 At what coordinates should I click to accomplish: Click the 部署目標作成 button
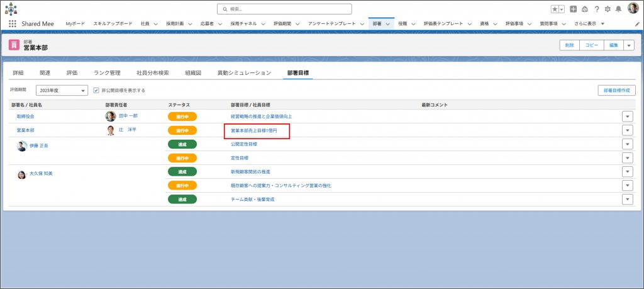(616, 91)
